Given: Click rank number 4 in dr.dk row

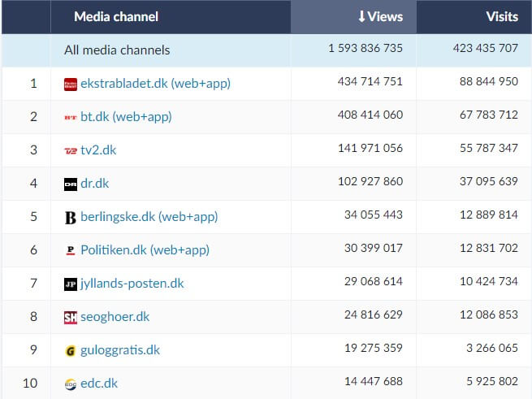Looking at the screenshot, I should tap(33, 184).
